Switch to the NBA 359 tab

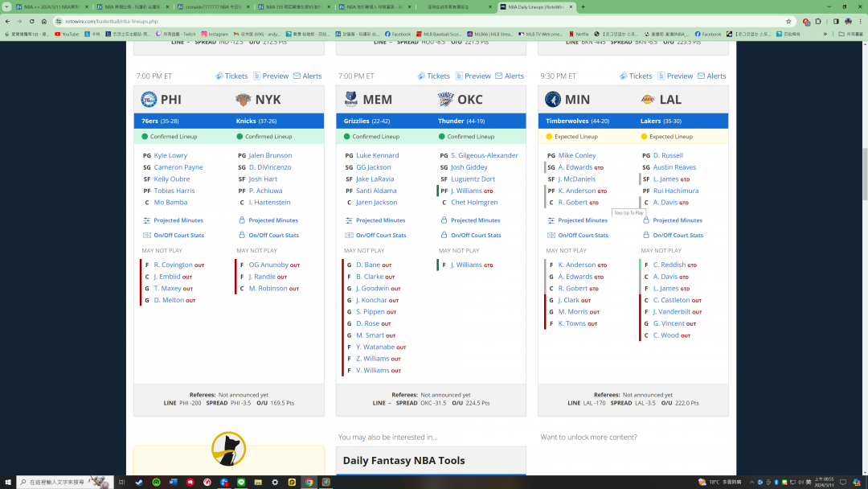pyautogui.click(x=293, y=6)
